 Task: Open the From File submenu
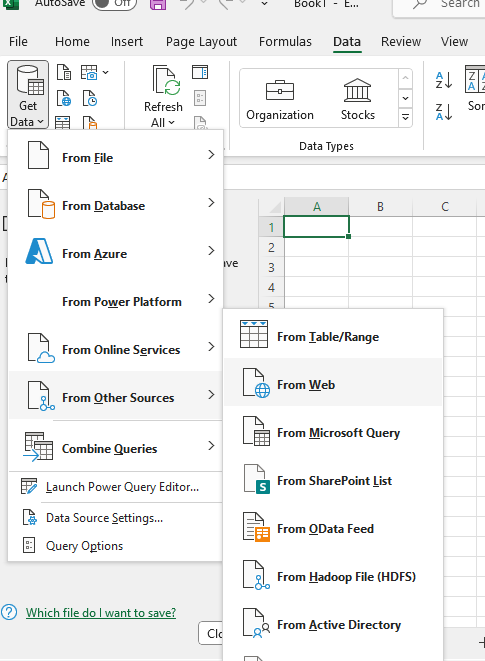point(116,157)
